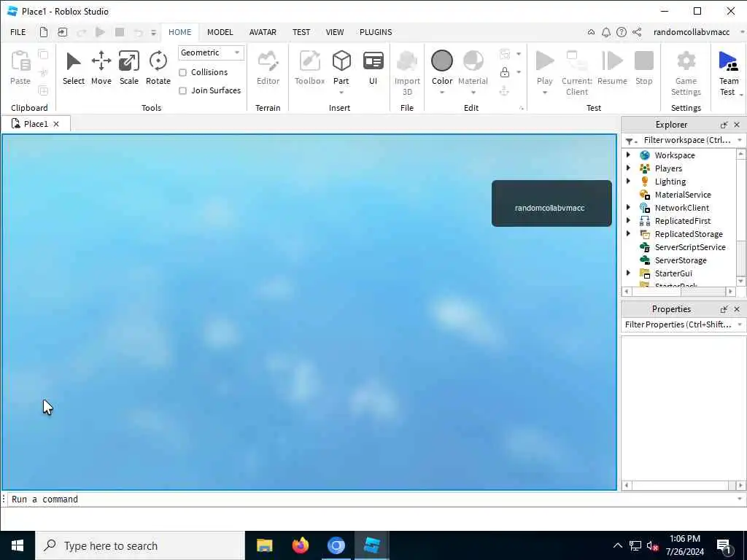747x560 pixels.
Task: Click Resume in the Test group
Action: point(612,69)
